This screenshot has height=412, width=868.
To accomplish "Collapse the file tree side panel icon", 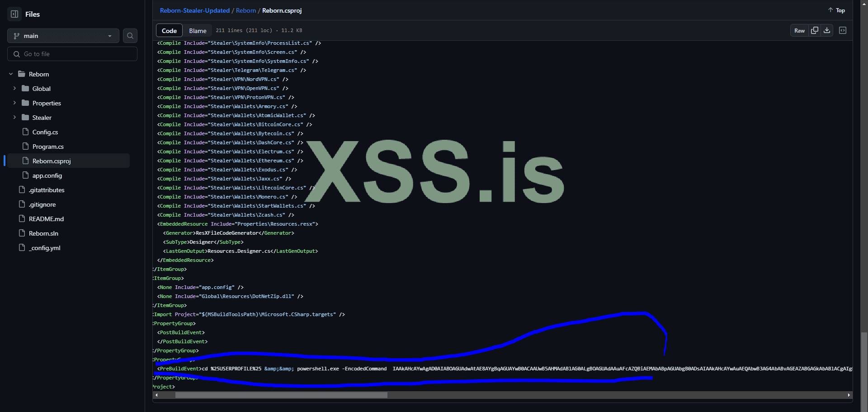I will (x=14, y=14).
